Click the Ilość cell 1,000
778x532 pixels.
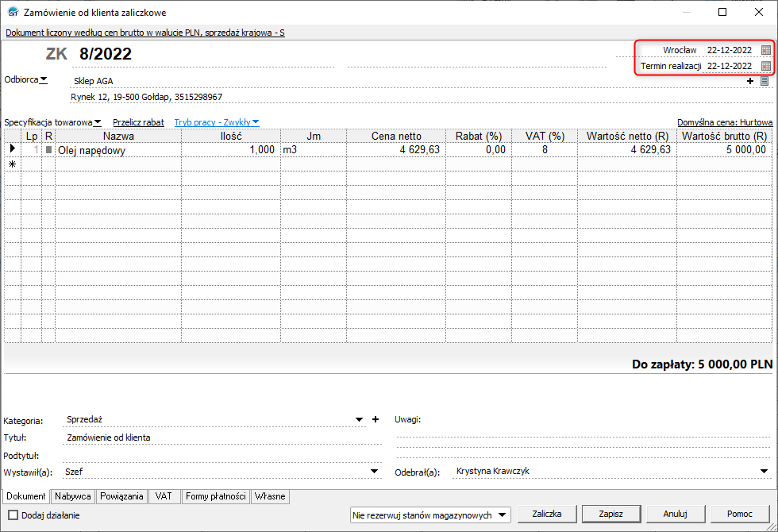(231, 150)
